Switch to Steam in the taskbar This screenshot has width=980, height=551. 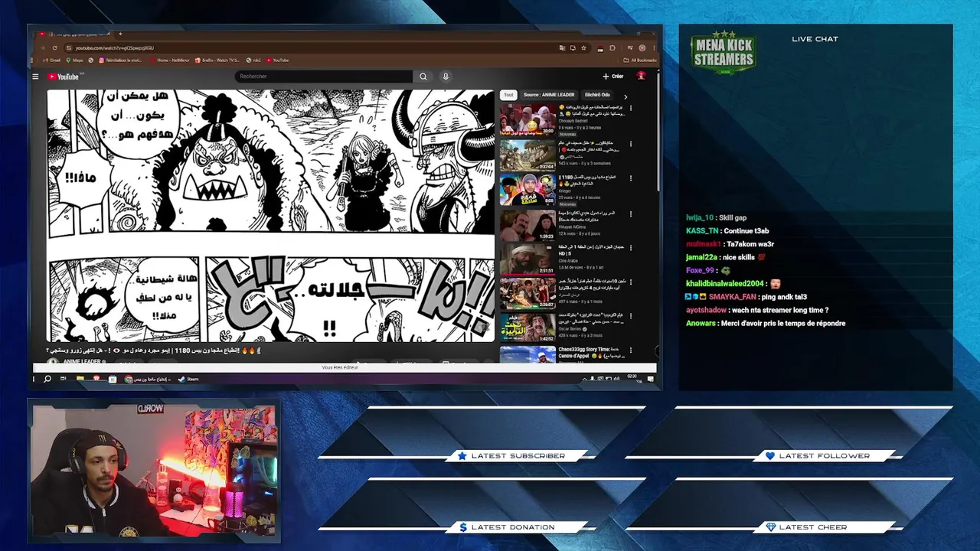pyautogui.click(x=188, y=379)
